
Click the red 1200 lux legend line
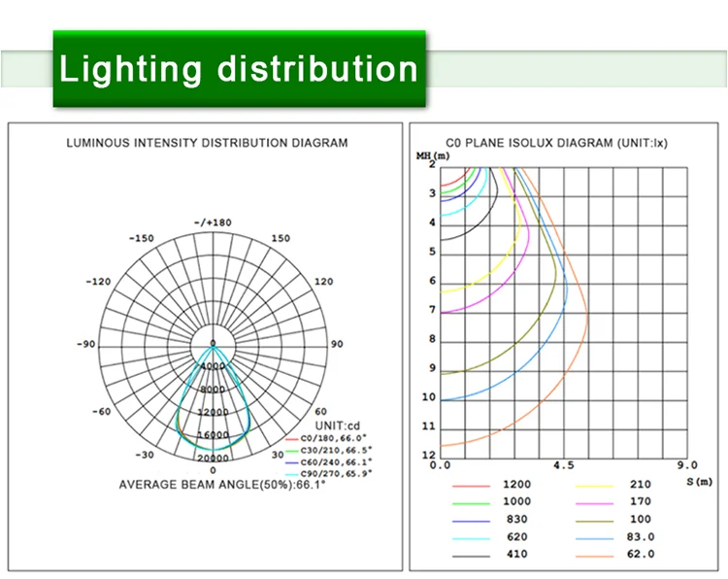pos(468,484)
